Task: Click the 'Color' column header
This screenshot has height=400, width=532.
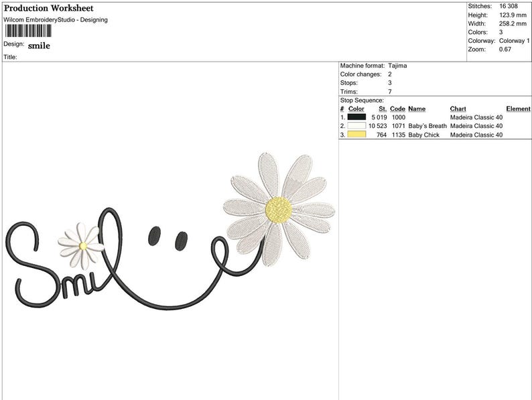Action: (x=356, y=109)
